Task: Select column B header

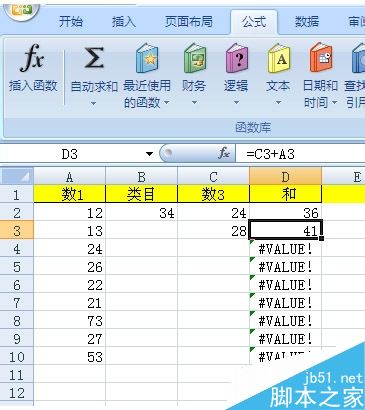Action: 141,176
